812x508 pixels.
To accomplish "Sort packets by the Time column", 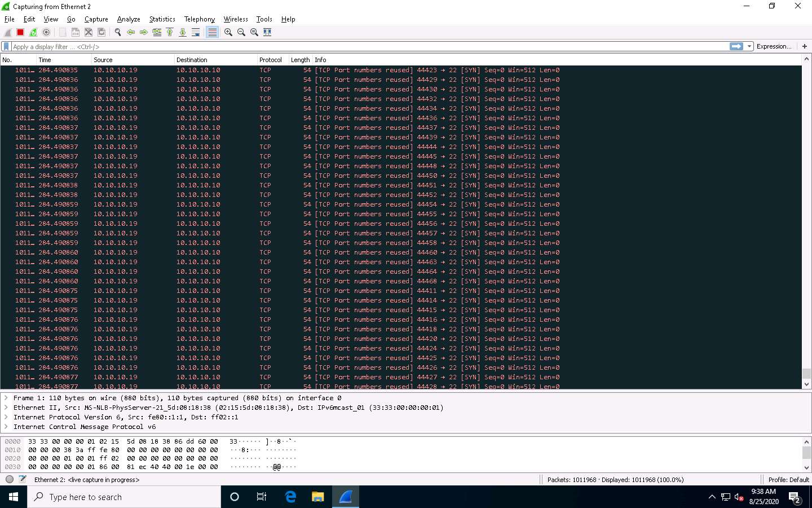I will (x=64, y=60).
